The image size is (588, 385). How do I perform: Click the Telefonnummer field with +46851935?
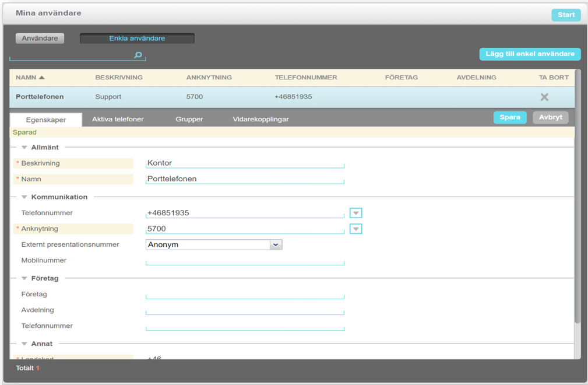[245, 213]
